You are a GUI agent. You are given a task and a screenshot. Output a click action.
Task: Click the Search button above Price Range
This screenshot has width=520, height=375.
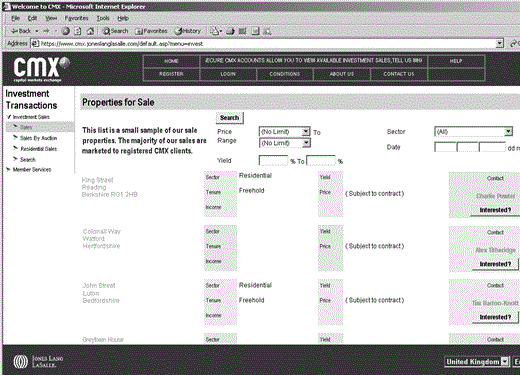(x=229, y=118)
